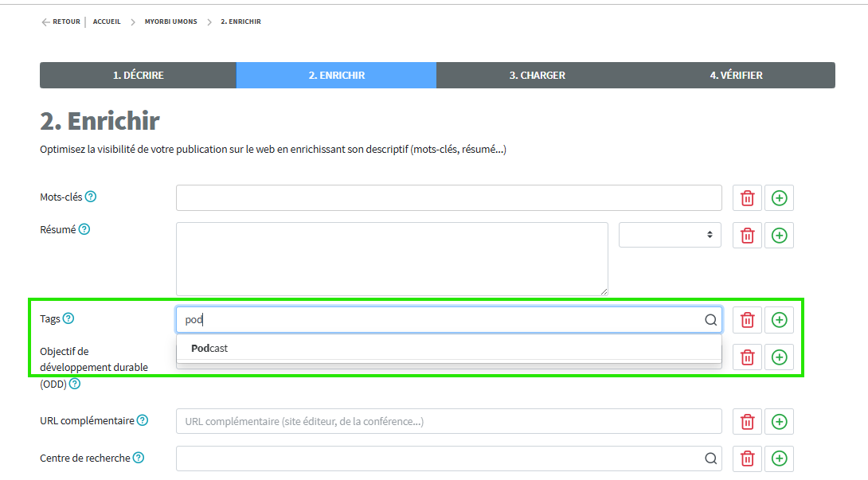The height and width of the screenshot is (480, 868).
Task: Add another Centre de recherche field
Action: click(779, 458)
